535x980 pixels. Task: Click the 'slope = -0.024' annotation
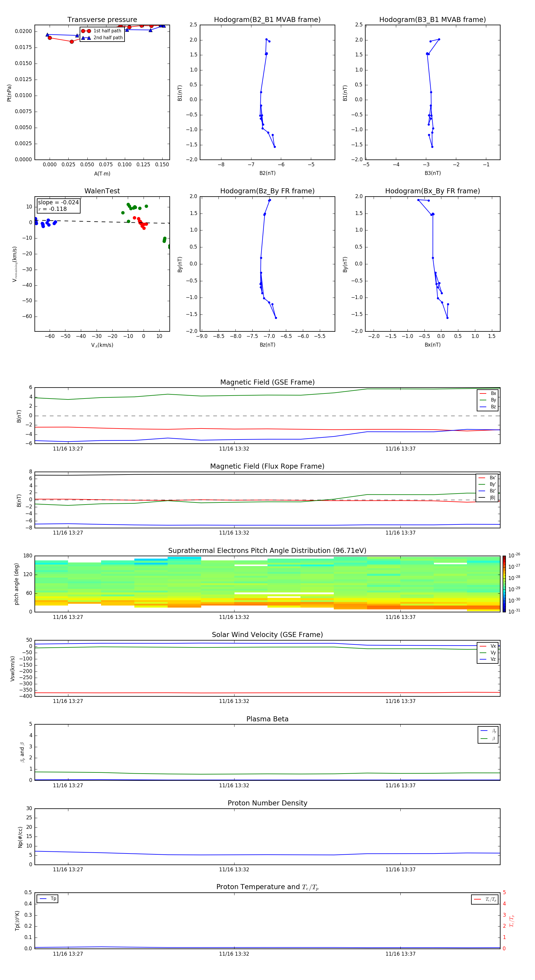pyautogui.click(x=58, y=203)
